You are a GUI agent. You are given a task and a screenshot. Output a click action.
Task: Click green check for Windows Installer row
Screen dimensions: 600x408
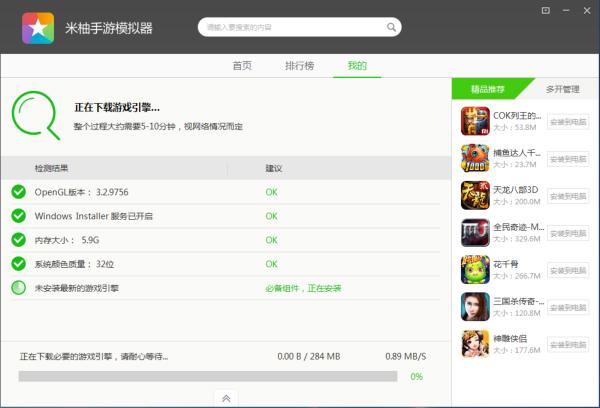[x=18, y=216]
